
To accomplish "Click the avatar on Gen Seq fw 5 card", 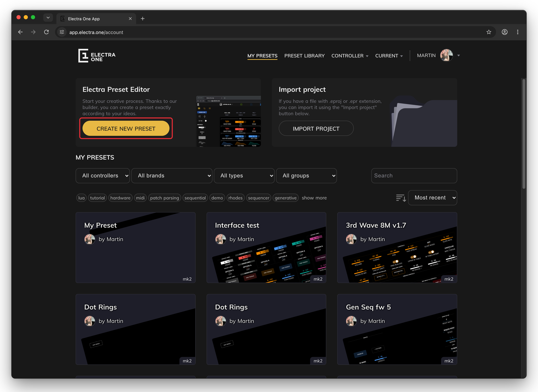I will pos(351,321).
